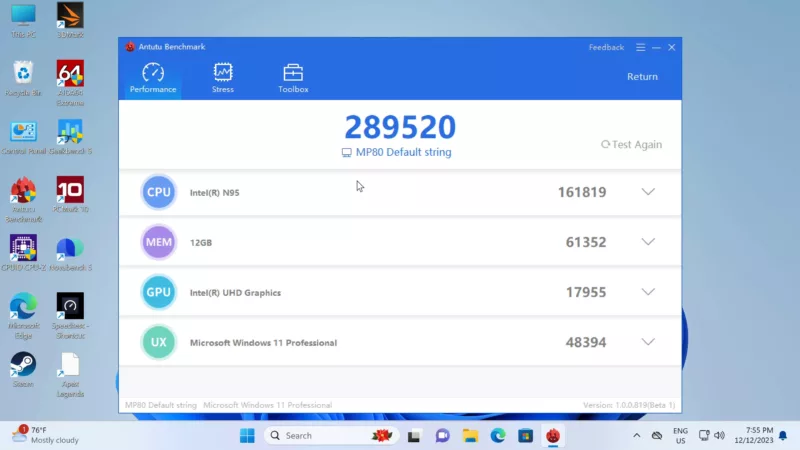Open the Windows Start menu
This screenshot has height=450, width=800.
tap(247, 436)
